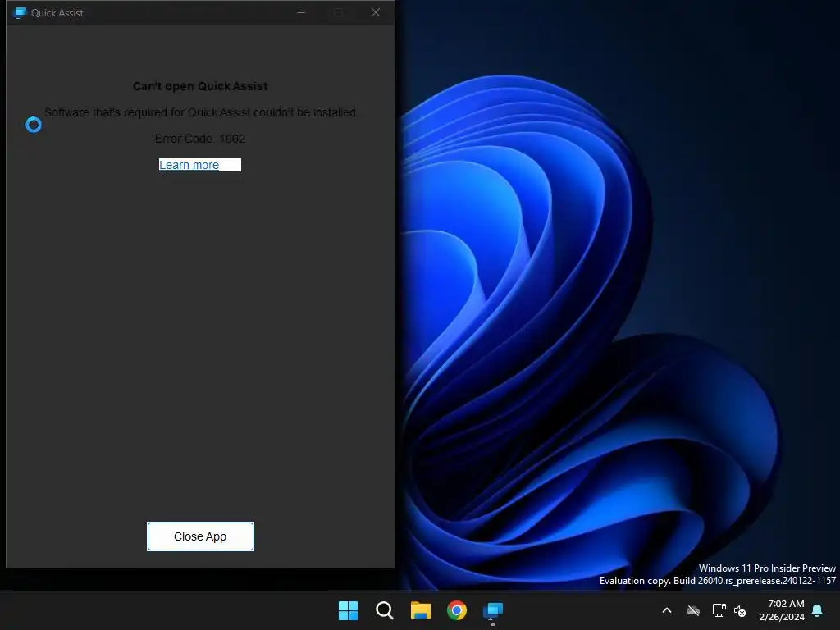Open the clock showing 7:02 AM
This screenshot has width=840, height=630.
point(782,610)
